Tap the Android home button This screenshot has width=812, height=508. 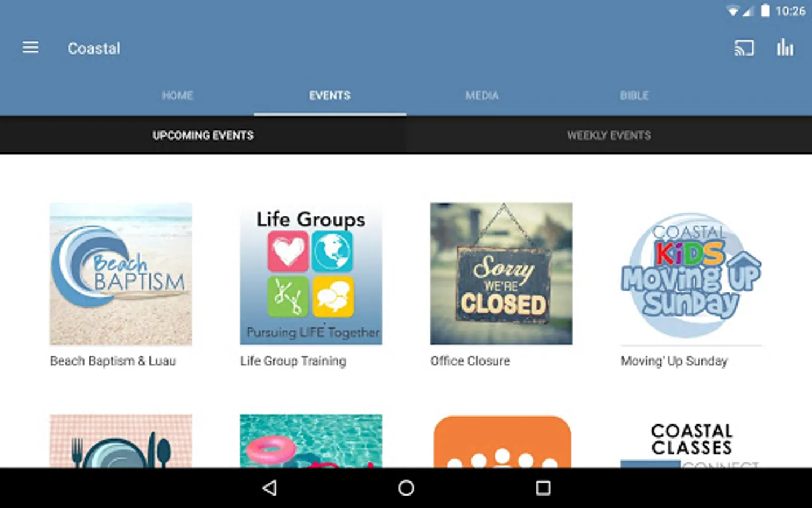click(406, 488)
